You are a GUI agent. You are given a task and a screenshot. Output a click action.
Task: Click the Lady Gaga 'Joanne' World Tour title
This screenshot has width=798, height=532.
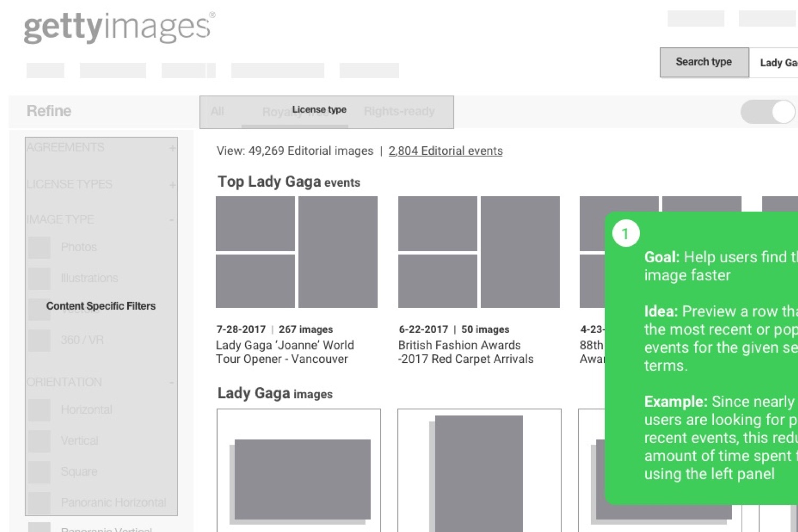click(x=285, y=352)
